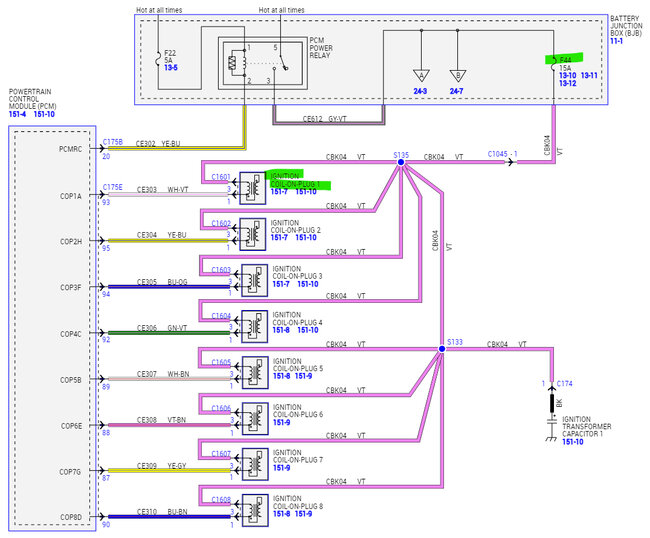
Task: Click the S135 splice label
Action: point(401,155)
